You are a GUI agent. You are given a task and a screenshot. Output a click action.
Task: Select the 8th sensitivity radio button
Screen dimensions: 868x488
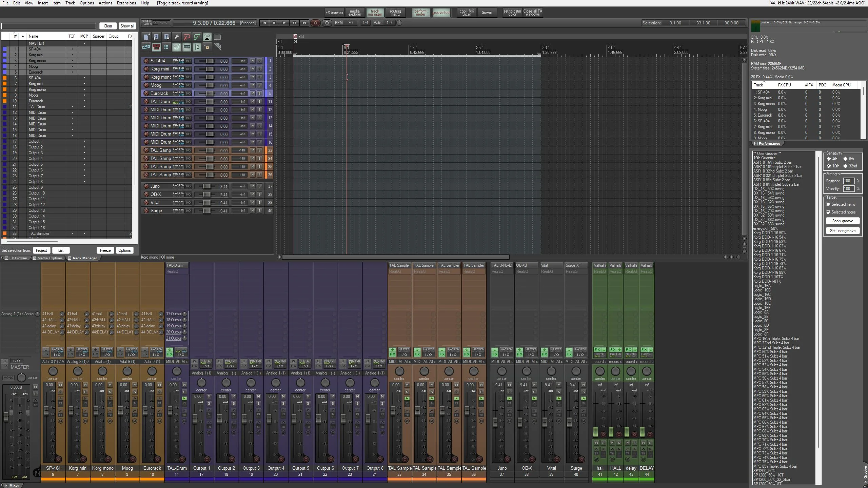pyautogui.click(x=845, y=159)
